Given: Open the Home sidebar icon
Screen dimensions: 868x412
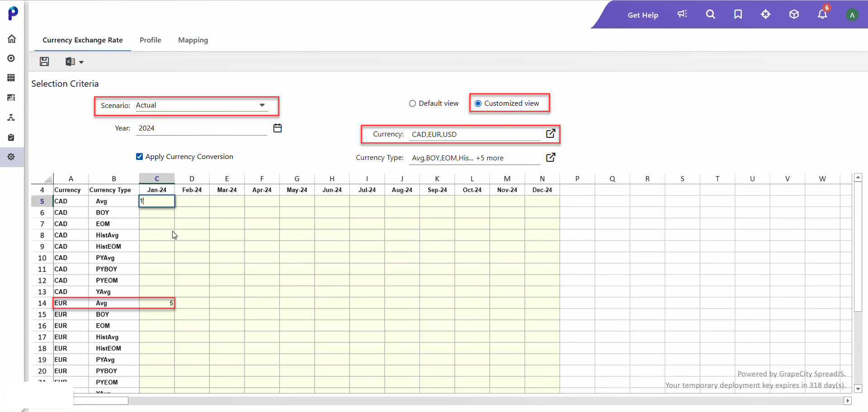Looking at the screenshot, I should (x=12, y=39).
